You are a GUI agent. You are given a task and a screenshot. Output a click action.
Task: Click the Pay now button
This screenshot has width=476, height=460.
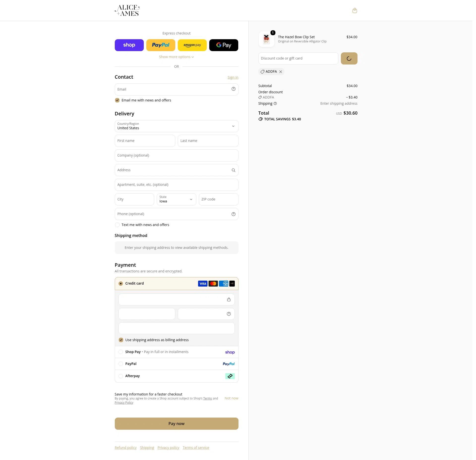pyautogui.click(x=177, y=424)
